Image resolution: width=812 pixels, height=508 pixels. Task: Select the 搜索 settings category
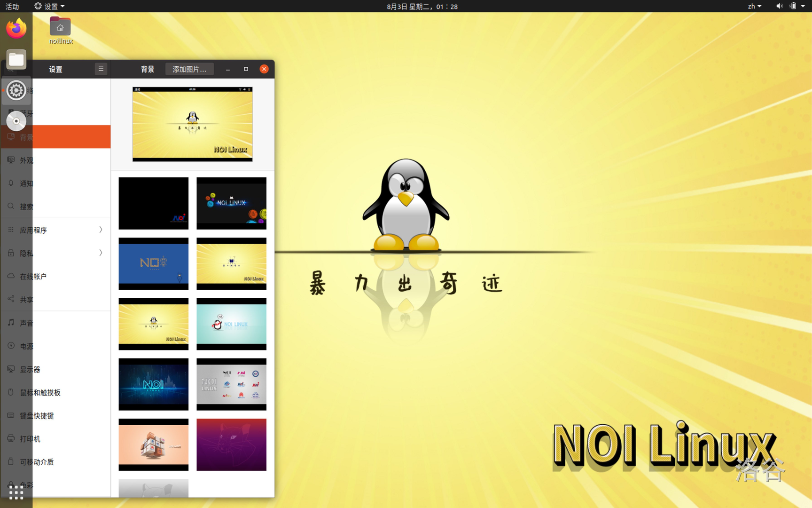click(x=55, y=206)
